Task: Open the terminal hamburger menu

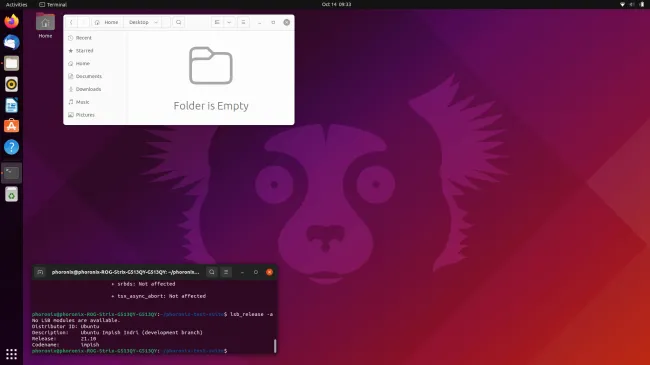Action: 226,272
